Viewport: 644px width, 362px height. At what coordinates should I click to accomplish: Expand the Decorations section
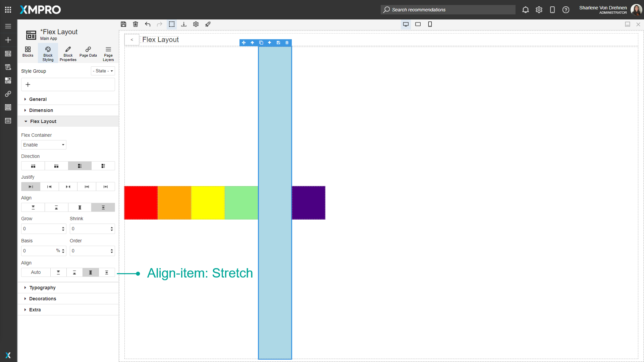pyautogui.click(x=43, y=298)
